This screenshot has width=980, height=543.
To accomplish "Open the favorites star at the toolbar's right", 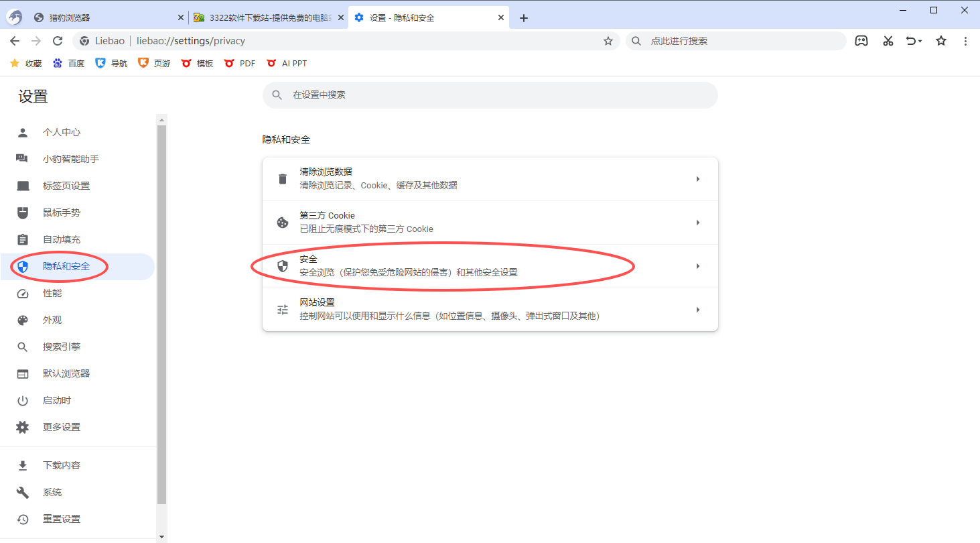I will pyautogui.click(x=940, y=41).
